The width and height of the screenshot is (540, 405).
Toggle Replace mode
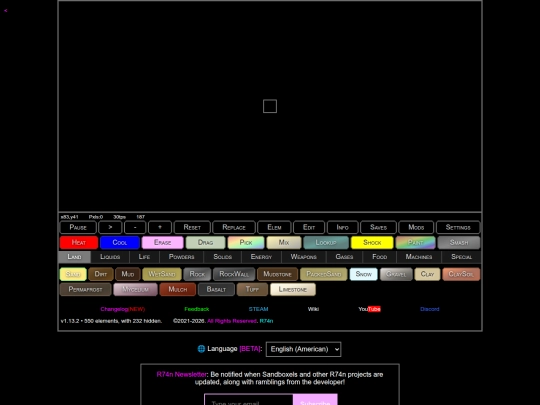click(x=234, y=227)
